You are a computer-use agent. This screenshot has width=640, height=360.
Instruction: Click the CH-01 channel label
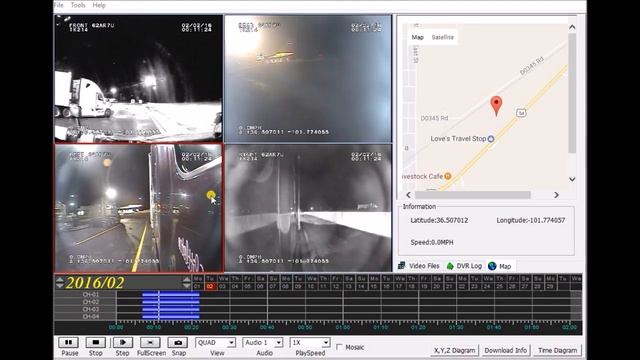[x=91, y=294]
